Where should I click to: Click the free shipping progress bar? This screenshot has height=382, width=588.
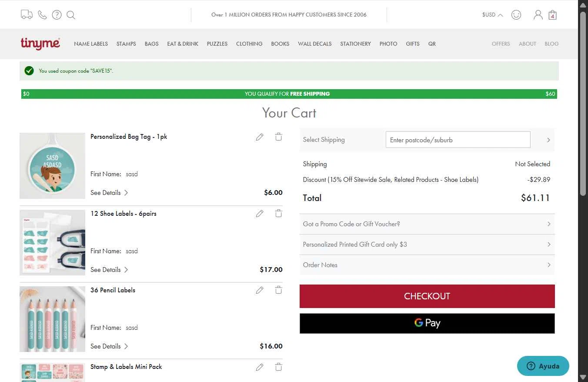(289, 94)
